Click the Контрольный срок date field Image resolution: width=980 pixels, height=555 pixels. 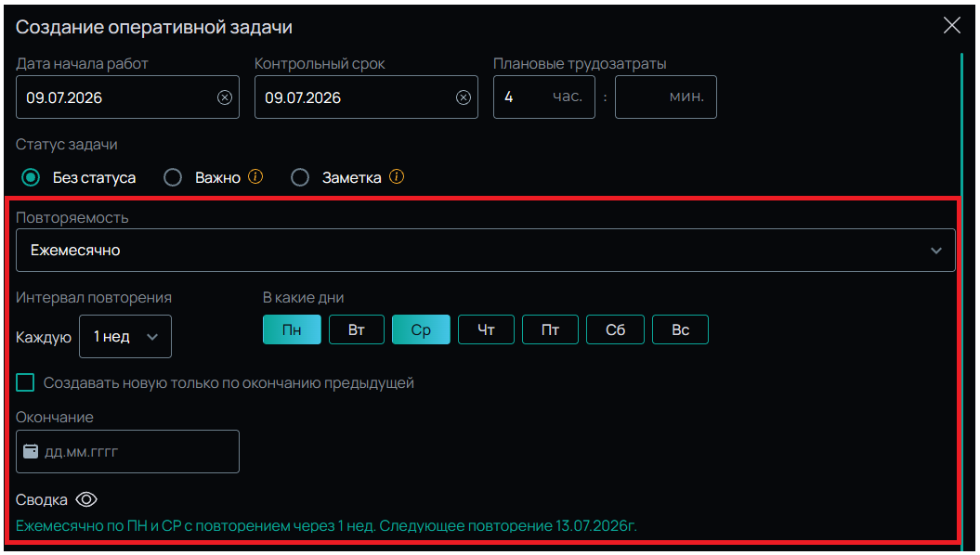(x=366, y=97)
